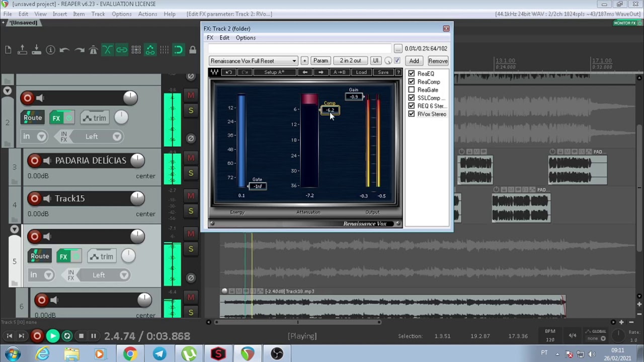Toggle REQ 6 Stereo checkbox
Screen dimensions: 644x362
tap(412, 106)
